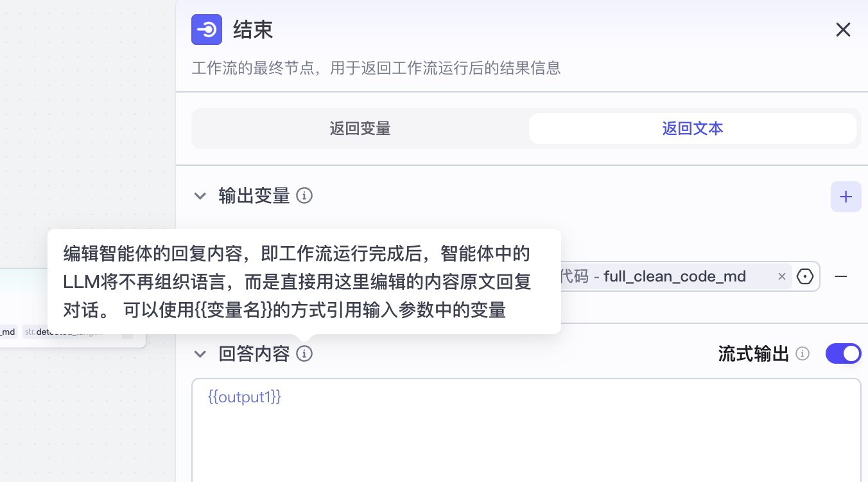Click the info icon beside 流式输出
This screenshot has width=868, height=482.
click(x=803, y=354)
